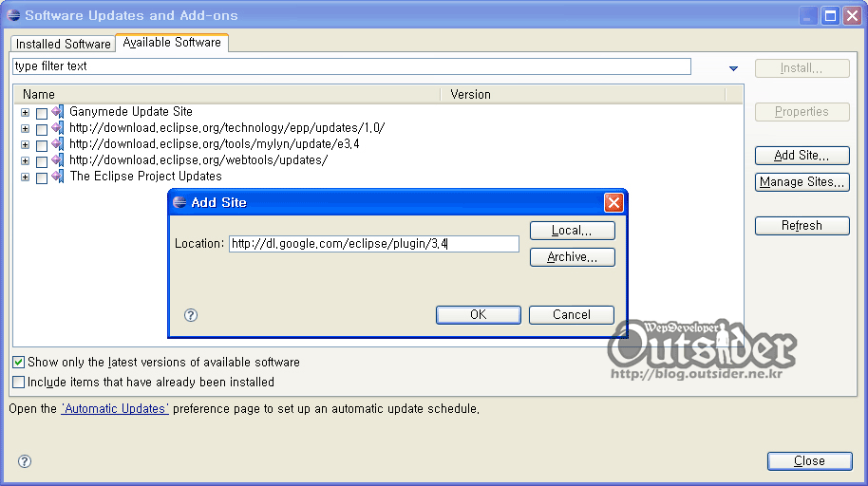Click the Refresh button
Image resolution: width=868 pixels, height=486 pixels.
pos(802,226)
